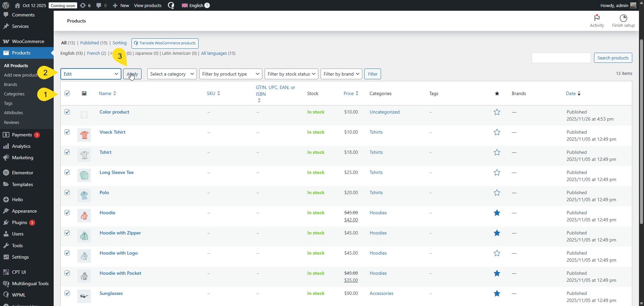Click the WPML icon in top admin bar
Viewport: 644px width, 306px height.
pyautogui.click(x=171, y=5)
